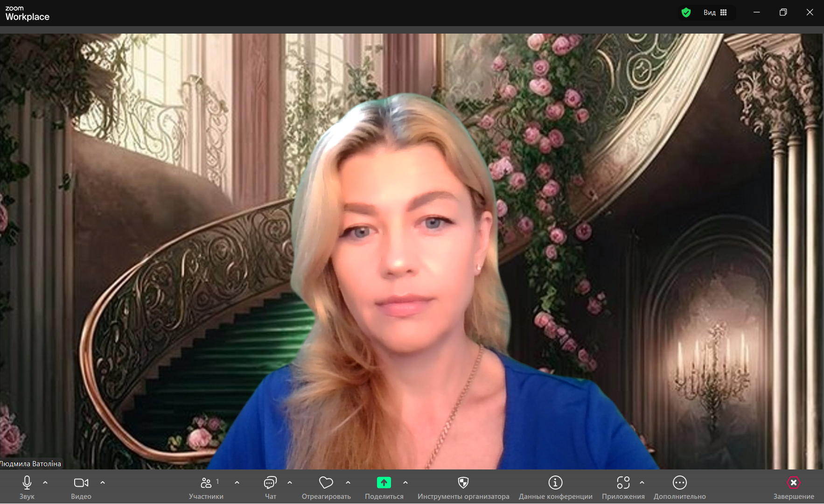Open the sharing options arrow next to Поделиться
The image size is (824, 504).
click(x=405, y=483)
